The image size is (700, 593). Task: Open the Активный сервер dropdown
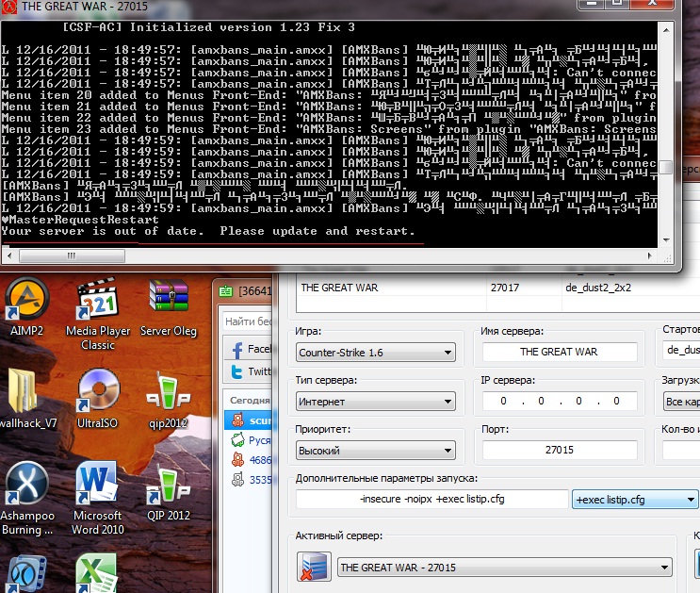tap(504, 568)
